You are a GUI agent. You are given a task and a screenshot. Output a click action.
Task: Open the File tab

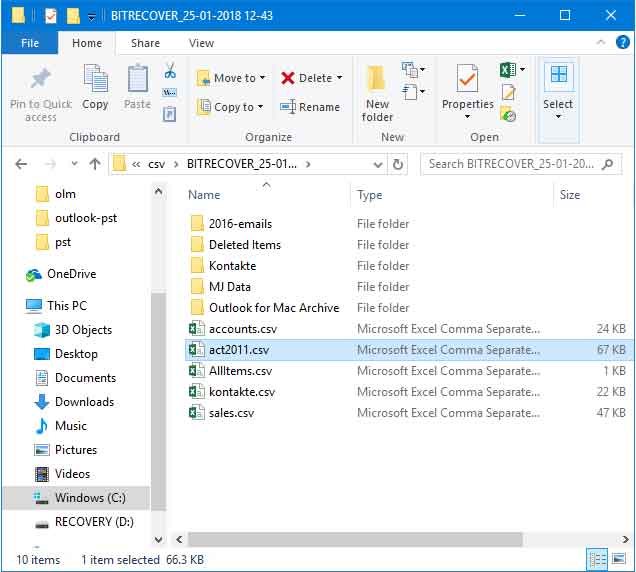pyautogui.click(x=30, y=43)
